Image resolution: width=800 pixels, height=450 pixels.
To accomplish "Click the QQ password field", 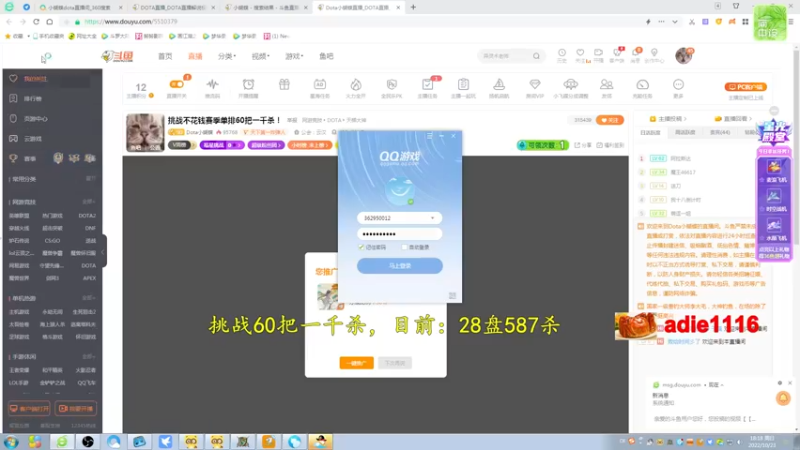I will point(399,234).
